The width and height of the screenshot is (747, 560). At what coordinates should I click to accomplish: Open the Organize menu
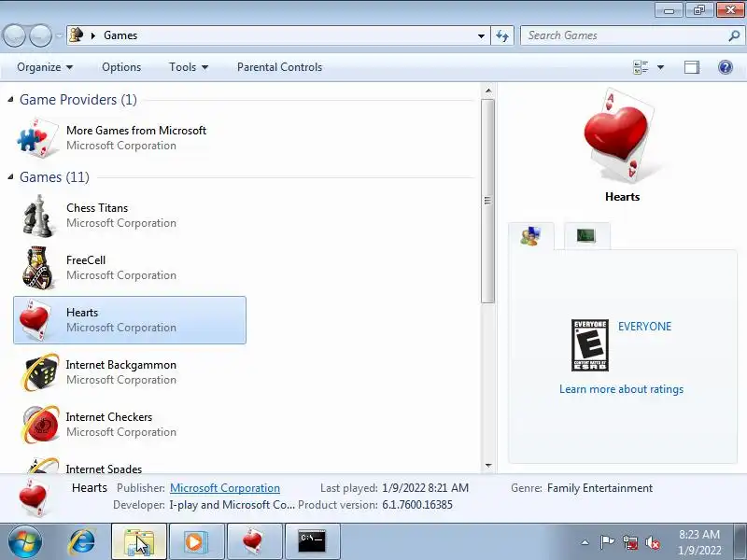pyautogui.click(x=45, y=67)
